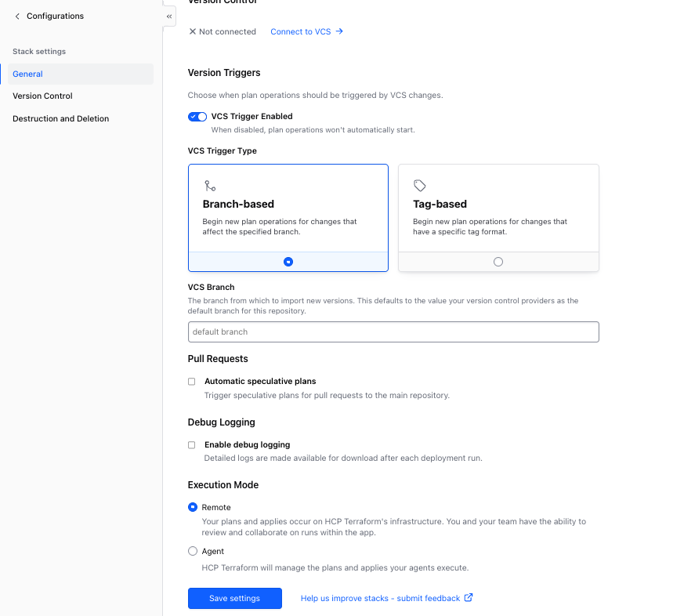
Task: Click the back chevron beside Configurations
Action: click(17, 16)
